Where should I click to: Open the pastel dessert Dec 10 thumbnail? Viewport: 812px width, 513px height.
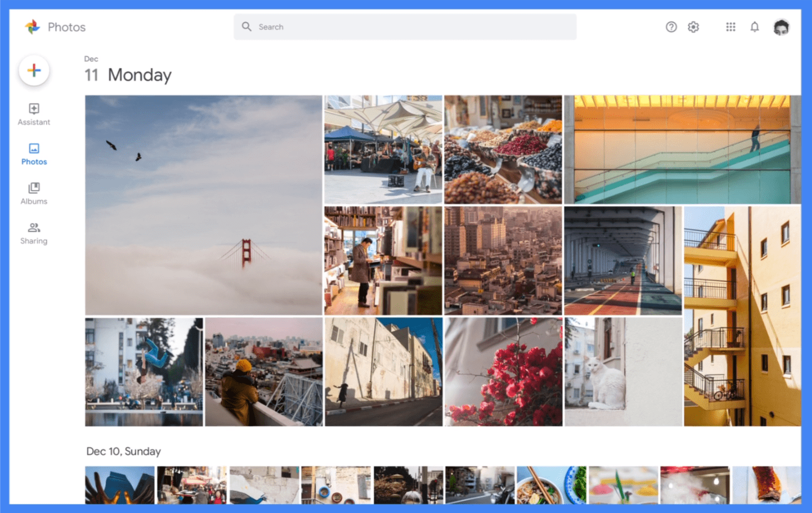pos(624,485)
